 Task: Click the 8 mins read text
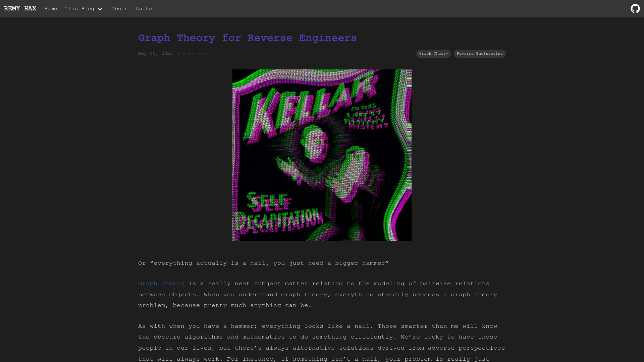pyautogui.click(x=193, y=54)
